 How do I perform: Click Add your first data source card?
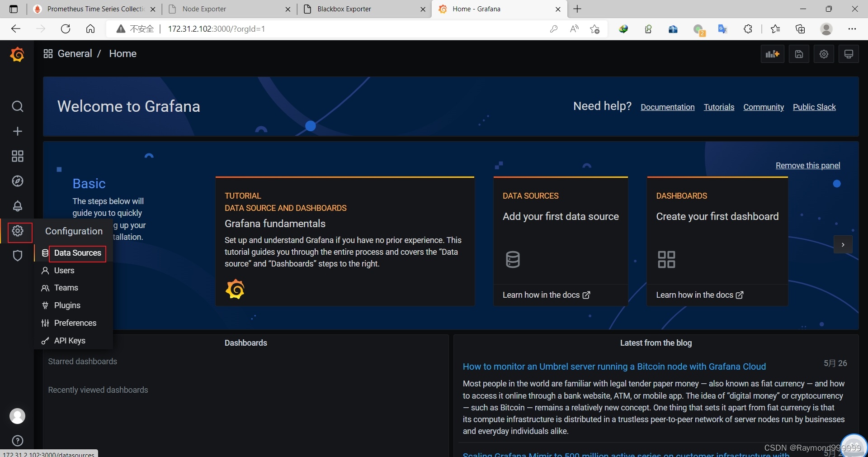[x=561, y=241]
